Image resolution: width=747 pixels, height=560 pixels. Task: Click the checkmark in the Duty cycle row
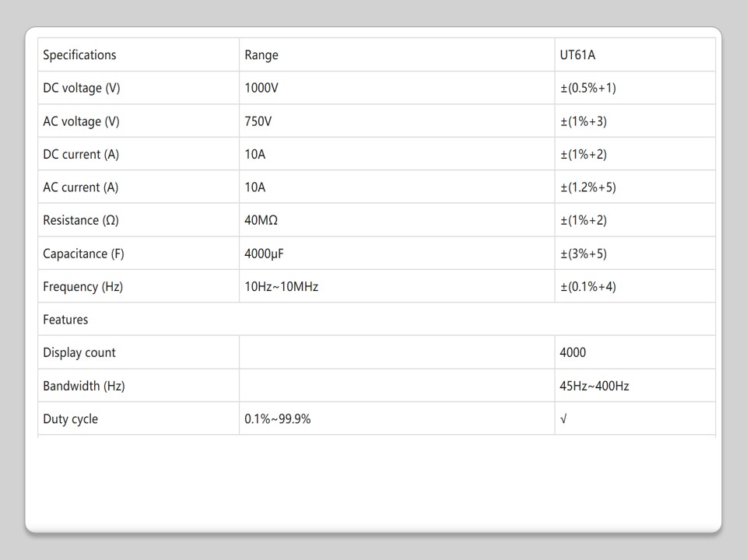pos(563,418)
